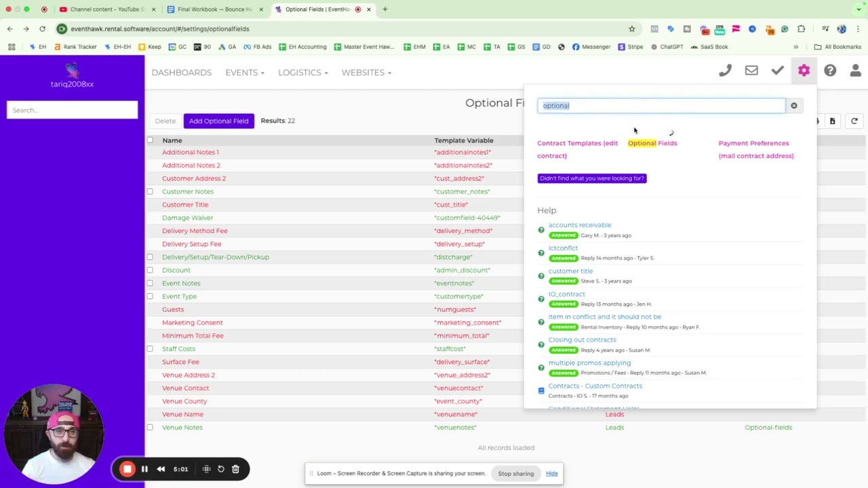The image size is (868, 488).
Task: Open Payment Preferences (mail contract address) result
Action: (756, 149)
